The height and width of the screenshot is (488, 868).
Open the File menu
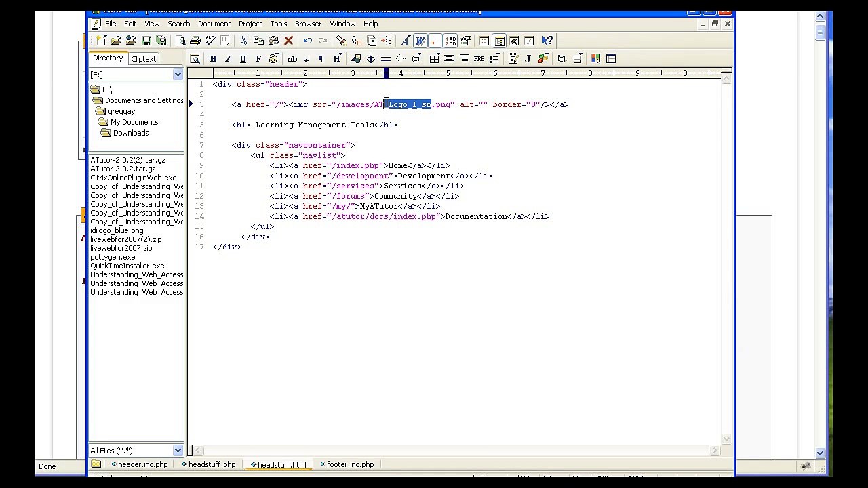(x=111, y=24)
